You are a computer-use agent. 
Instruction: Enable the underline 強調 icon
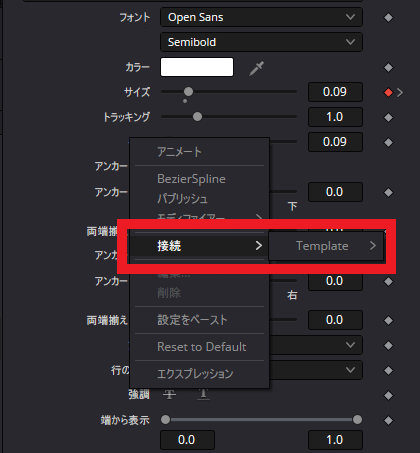click(203, 395)
